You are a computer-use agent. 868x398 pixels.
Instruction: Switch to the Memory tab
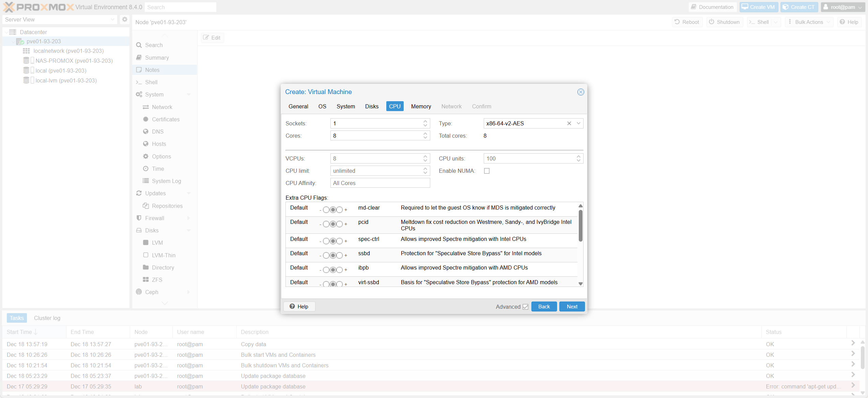click(x=421, y=106)
